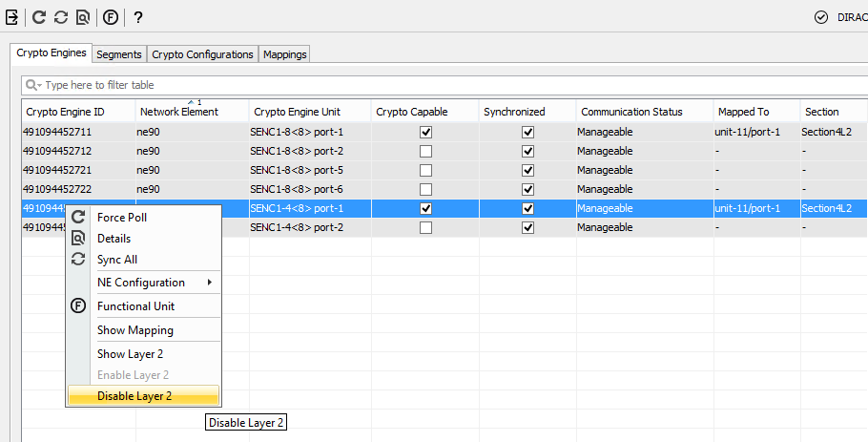Toggle Crypto Capable checkbox for SENC1-4<8> port-2

[425, 227]
